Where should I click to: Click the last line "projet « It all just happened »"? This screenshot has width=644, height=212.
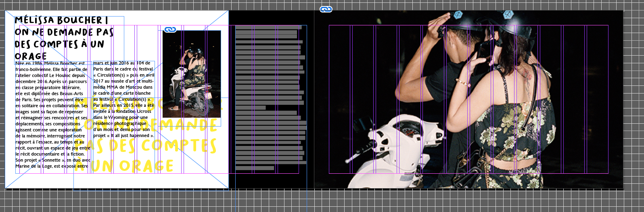[123, 136]
